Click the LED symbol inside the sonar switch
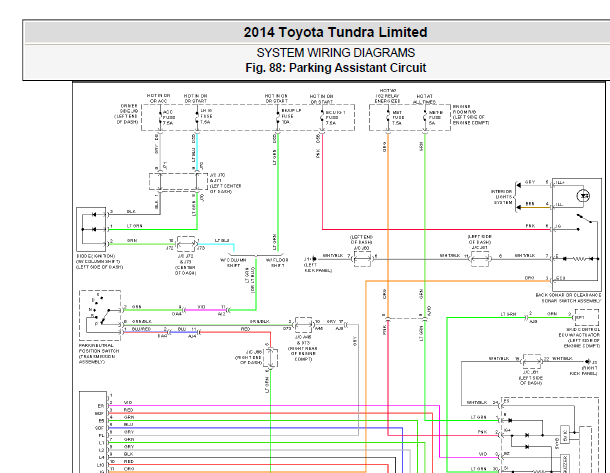Image resolution: width=610 pixels, height=473 pixels. pyautogui.click(x=583, y=196)
